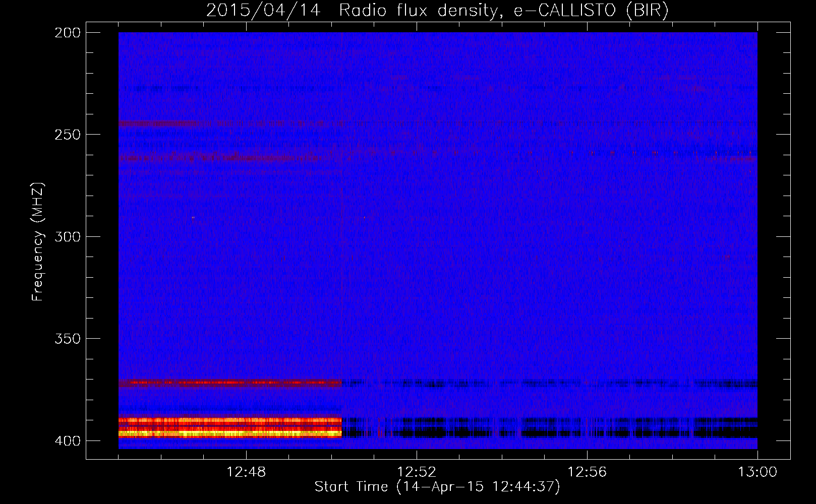This screenshot has height=504, width=816.
Task: Click the 250 frequency tick label
Action: click(68, 135)
